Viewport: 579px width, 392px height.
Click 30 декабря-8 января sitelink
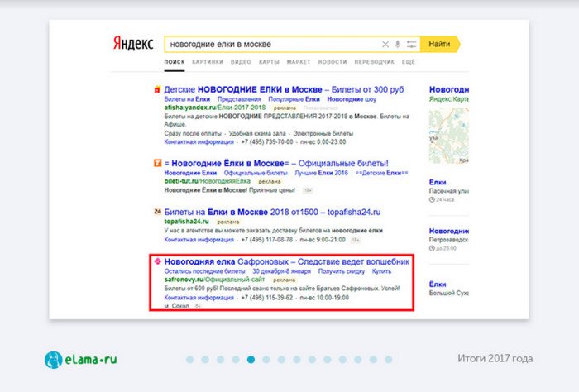[x=281, y=271]
